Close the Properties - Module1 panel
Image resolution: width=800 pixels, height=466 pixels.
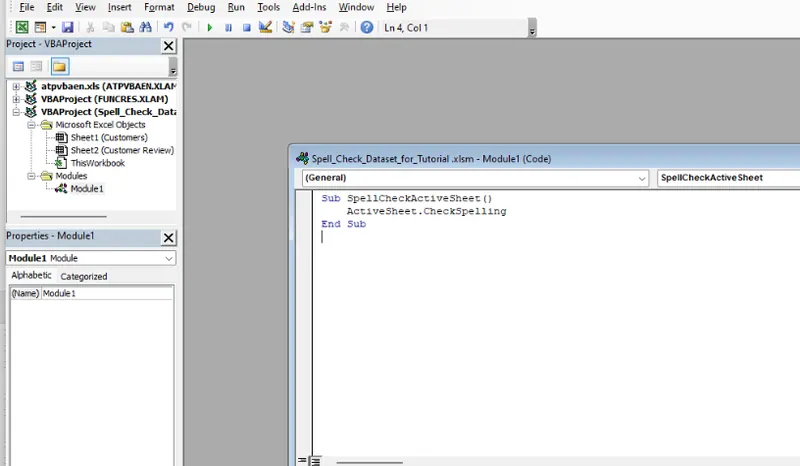click(168, 237)
